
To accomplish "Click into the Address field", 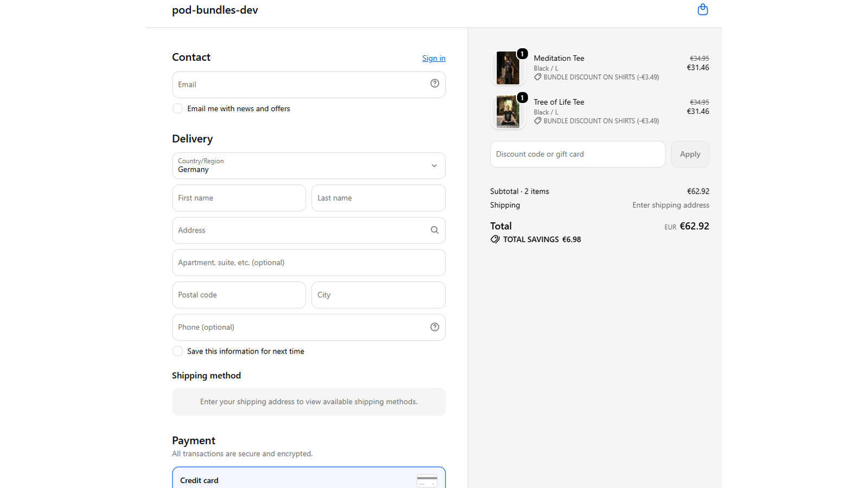I will pos(309,230).
